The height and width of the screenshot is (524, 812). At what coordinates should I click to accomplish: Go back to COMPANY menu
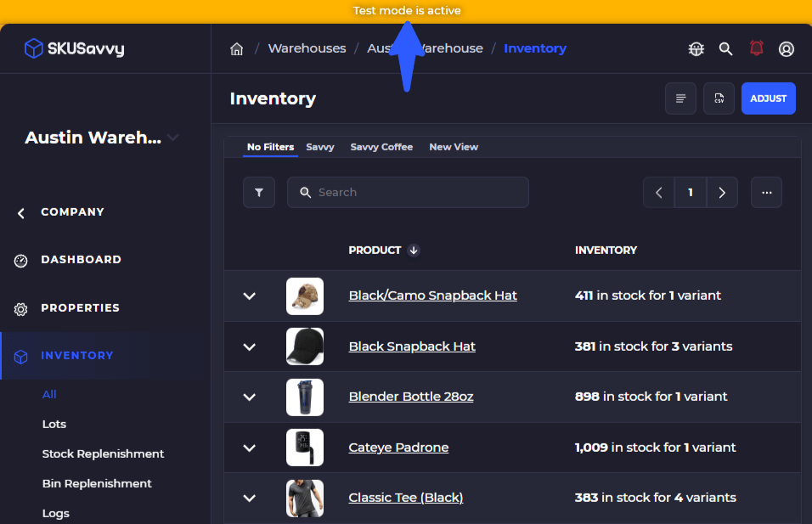(72, 211)
